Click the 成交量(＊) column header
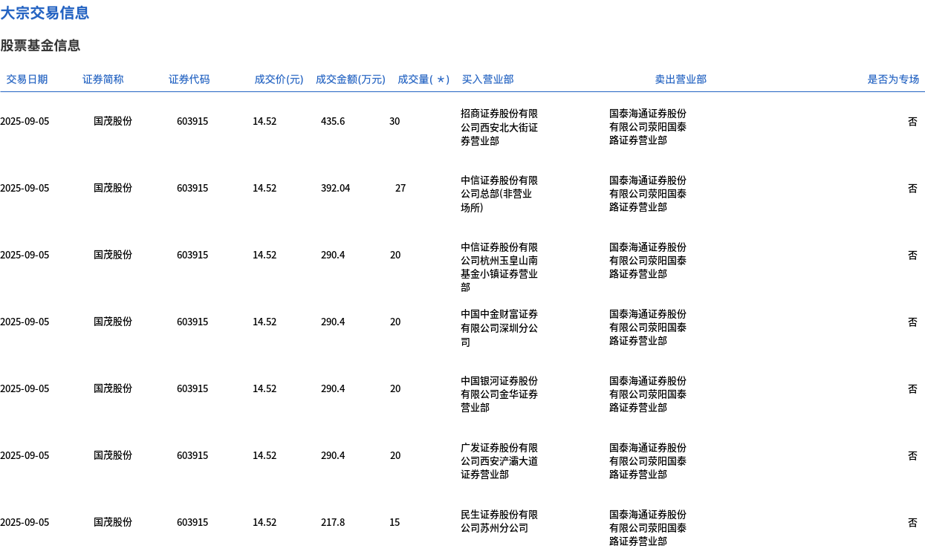Viewport: 925px width, 560px height. pyautogui.click(x=423, y=79)
